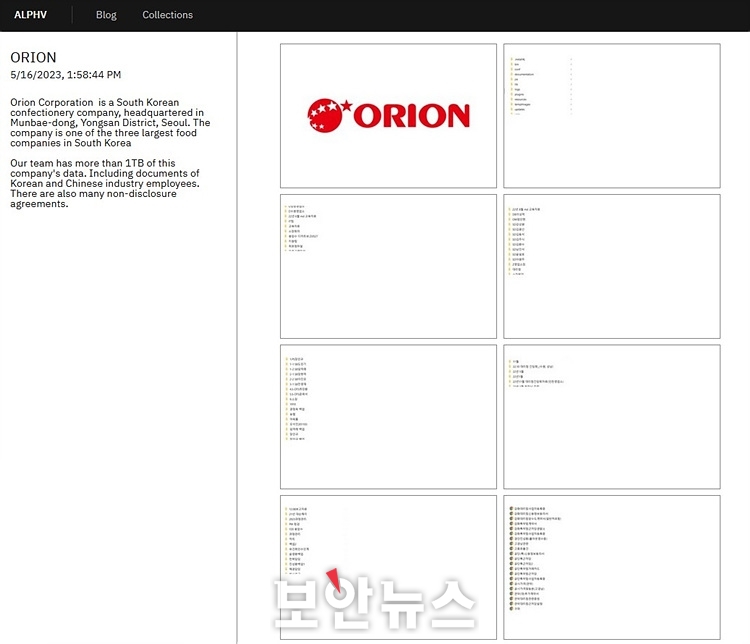Click the ORION post title
Image resolution: width=750 pixels, height=644 pixels.
[x=33, y=57]
